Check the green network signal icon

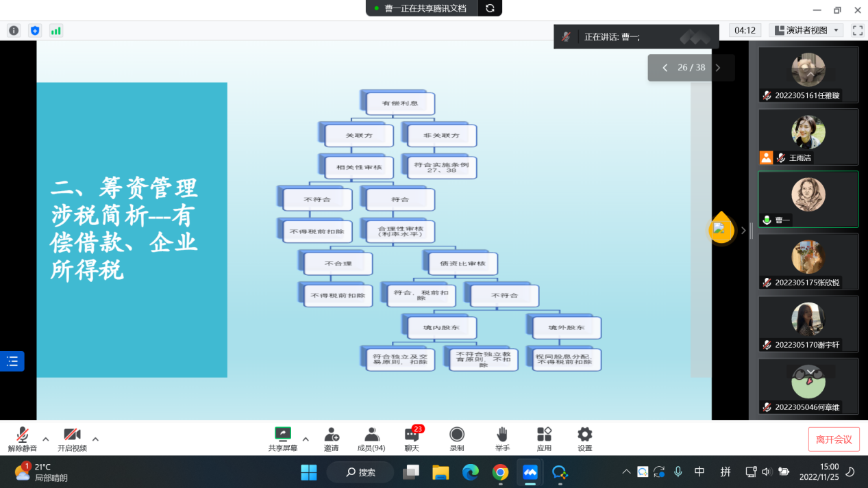55,31
